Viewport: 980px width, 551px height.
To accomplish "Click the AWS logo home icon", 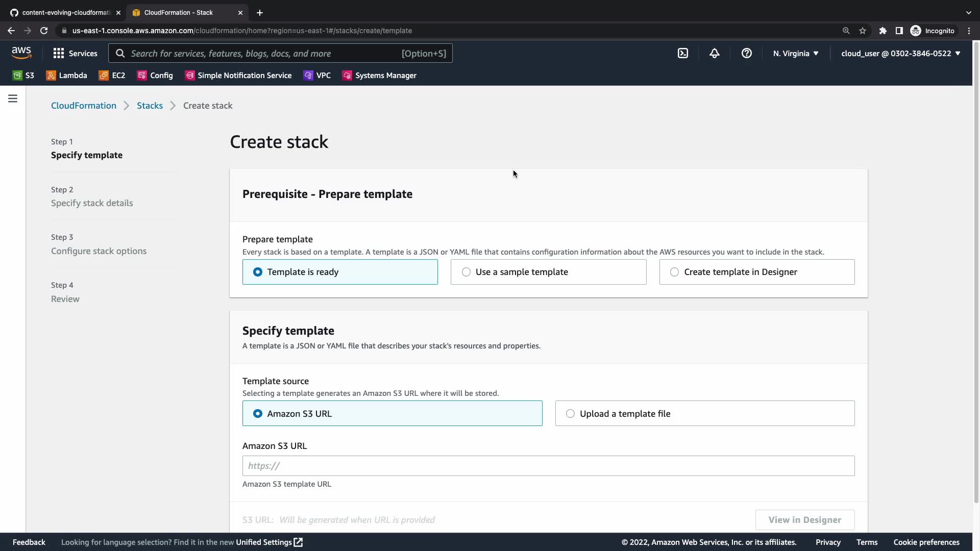I will pos(21,53).
